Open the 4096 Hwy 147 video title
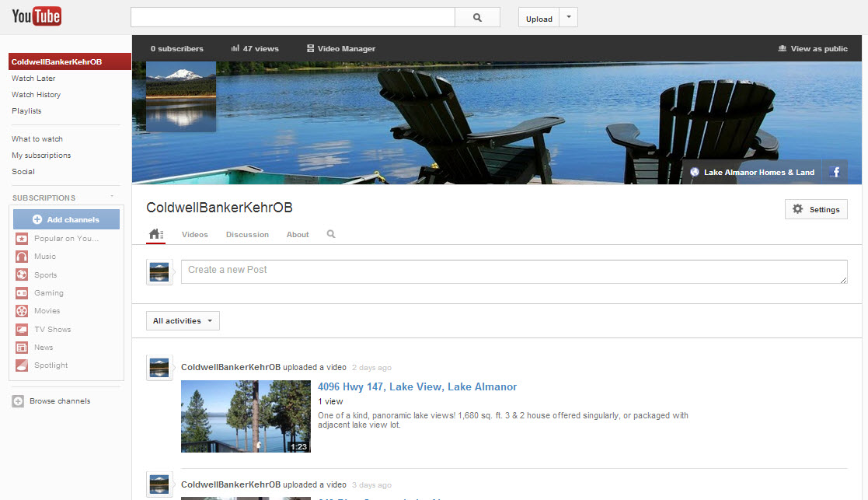 click(417, 386)
